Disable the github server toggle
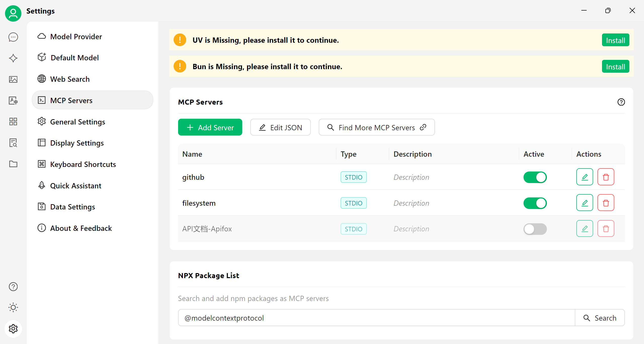This screenshot has width=644, height=344. (x=535, y=177)
